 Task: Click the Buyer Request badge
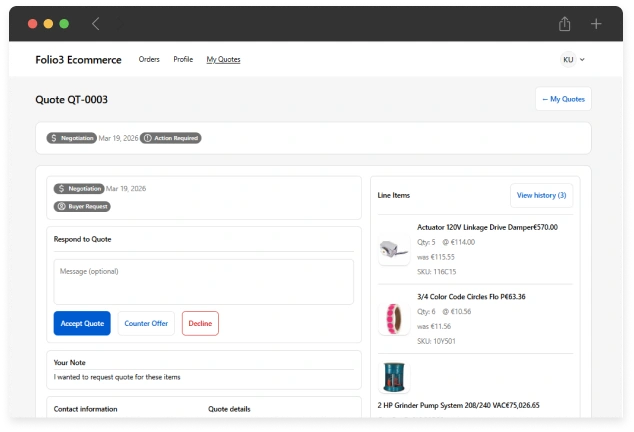point(82,206)
